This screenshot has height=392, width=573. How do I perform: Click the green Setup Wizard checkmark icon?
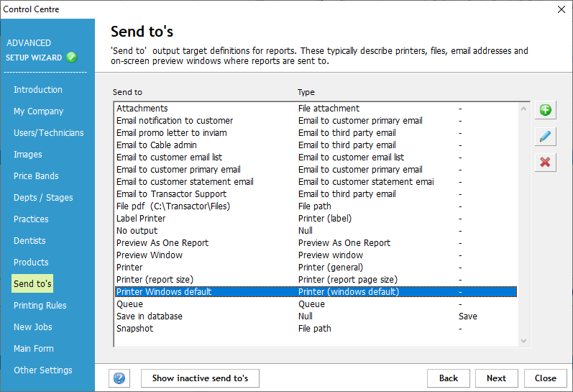72,58
